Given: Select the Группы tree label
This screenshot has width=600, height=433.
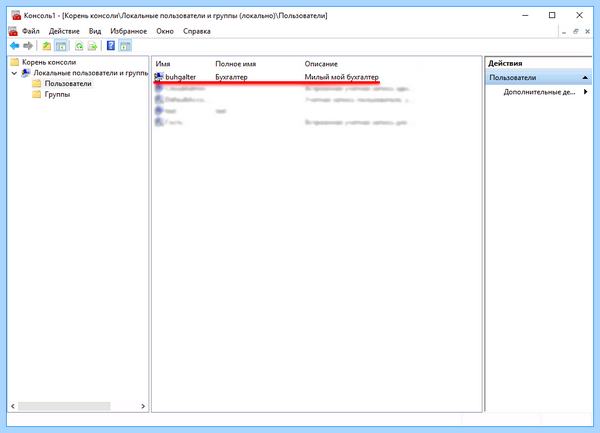Looking at the screenshot, I should tap(57, 94).
